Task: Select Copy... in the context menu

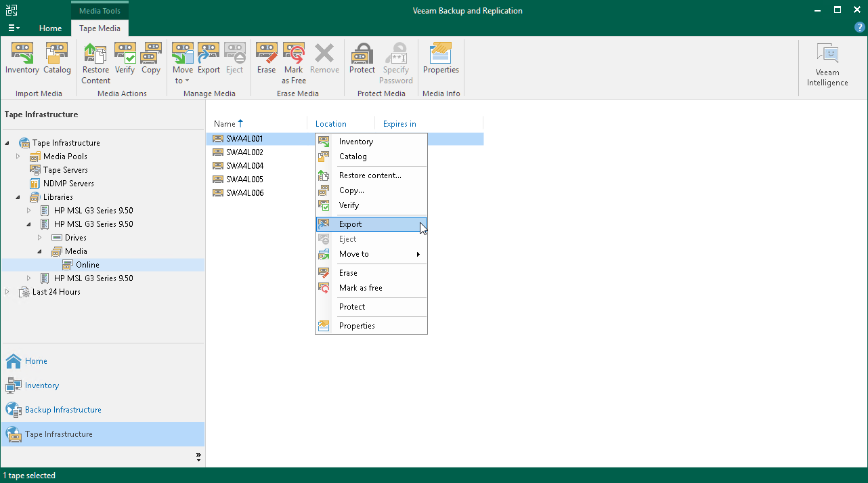Action: 372,190
